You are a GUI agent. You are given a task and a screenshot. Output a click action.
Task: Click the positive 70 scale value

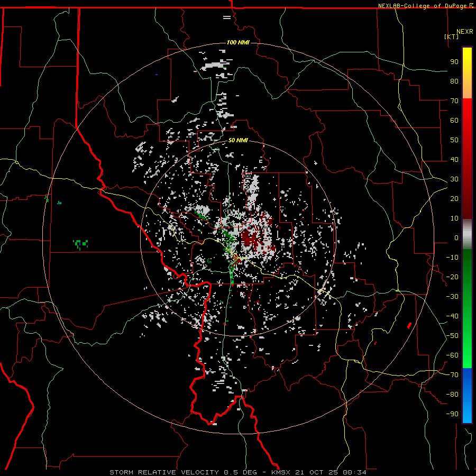[x=454, y=101]
